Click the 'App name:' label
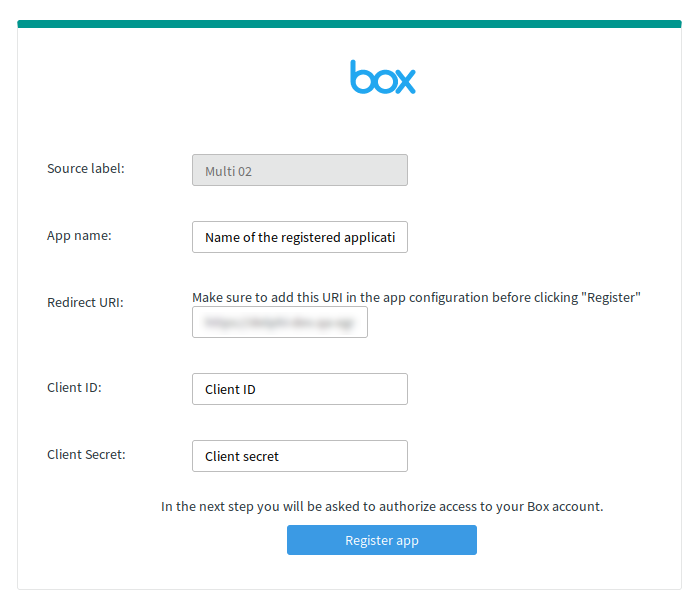Image resolution: width=697 pixels, height=612 pixels. (79, 236)
